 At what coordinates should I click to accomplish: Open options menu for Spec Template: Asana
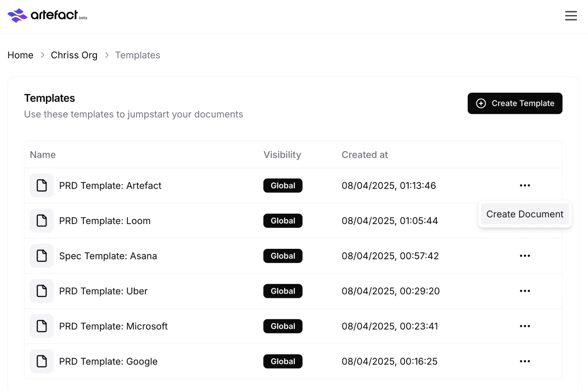click(524, 256)
